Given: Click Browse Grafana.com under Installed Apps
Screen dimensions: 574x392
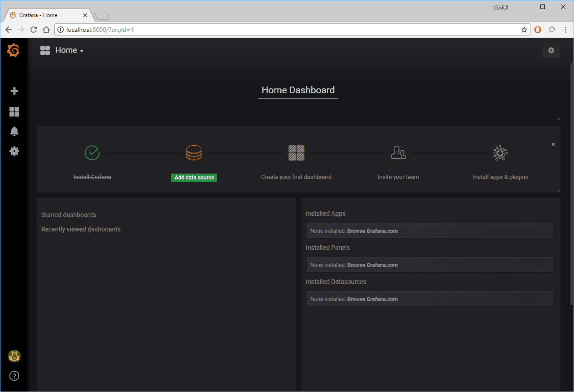Looking at the screenshot, I should (372, 231).
